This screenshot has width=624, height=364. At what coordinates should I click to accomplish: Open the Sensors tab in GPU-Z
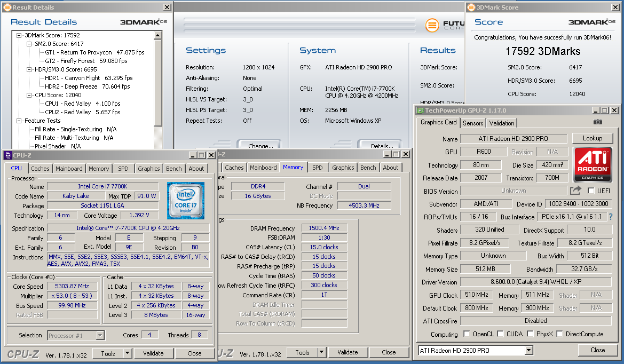point(473,123)
